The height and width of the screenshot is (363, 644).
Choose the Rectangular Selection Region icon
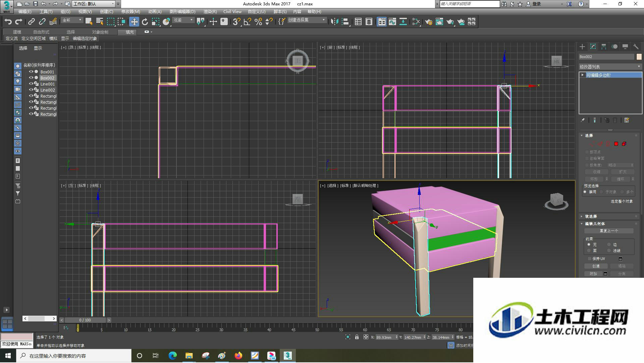tap(111, 22)
